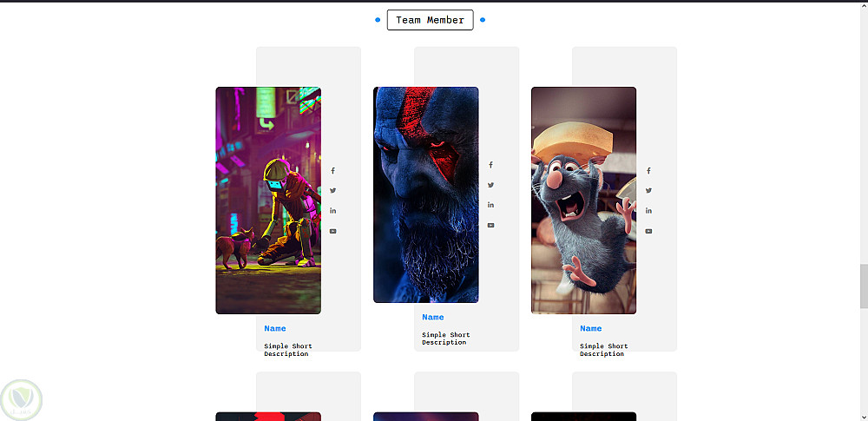Image resolution: width=868 pixels, height=421 pixels.
Task: Click the Name under the rat card
Action: click(590, 328)
